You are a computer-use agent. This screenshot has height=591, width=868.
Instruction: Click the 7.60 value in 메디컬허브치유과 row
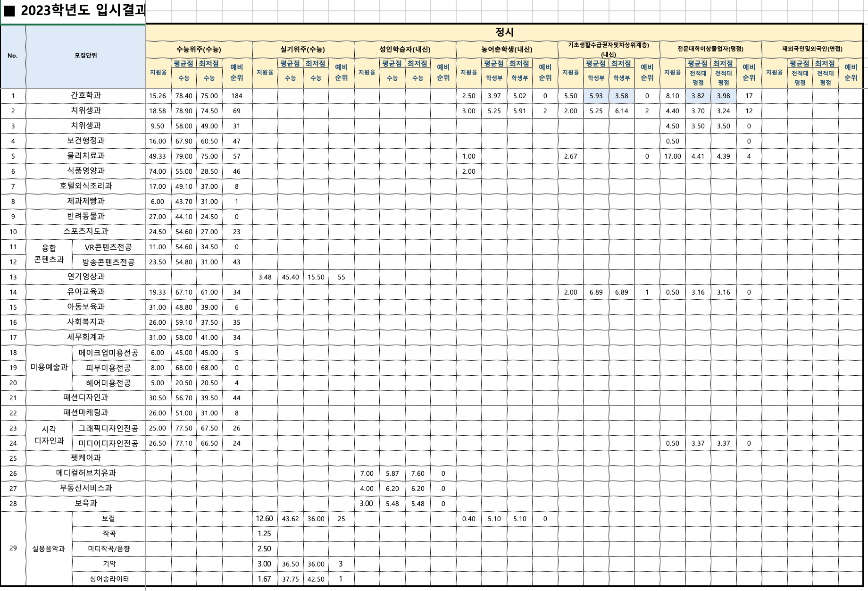(x=417, y=473)
